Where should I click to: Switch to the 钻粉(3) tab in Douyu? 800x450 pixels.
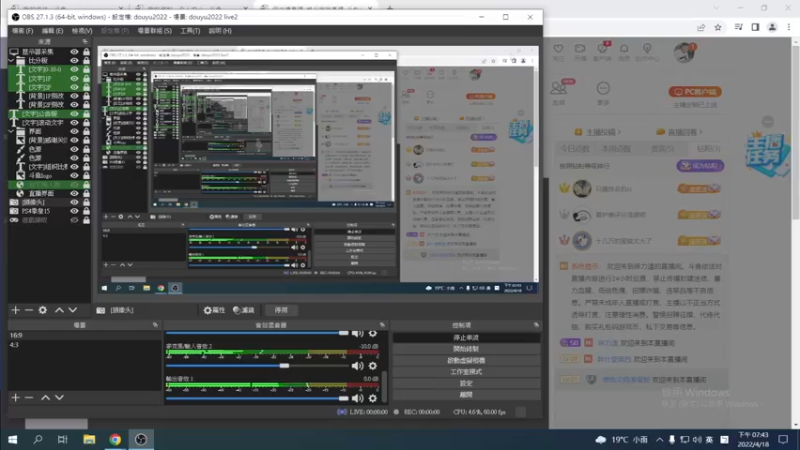point(708,148)
